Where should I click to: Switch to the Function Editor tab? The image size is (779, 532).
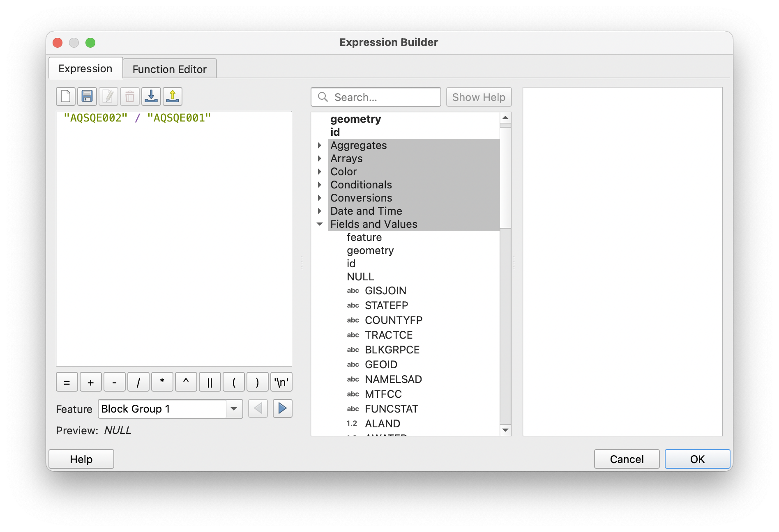[169, 69]
